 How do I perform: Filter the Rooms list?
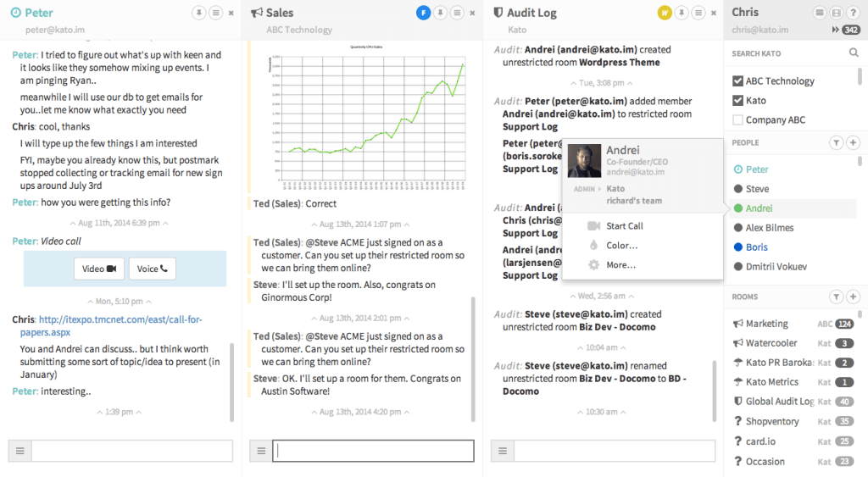click(837, 297)
